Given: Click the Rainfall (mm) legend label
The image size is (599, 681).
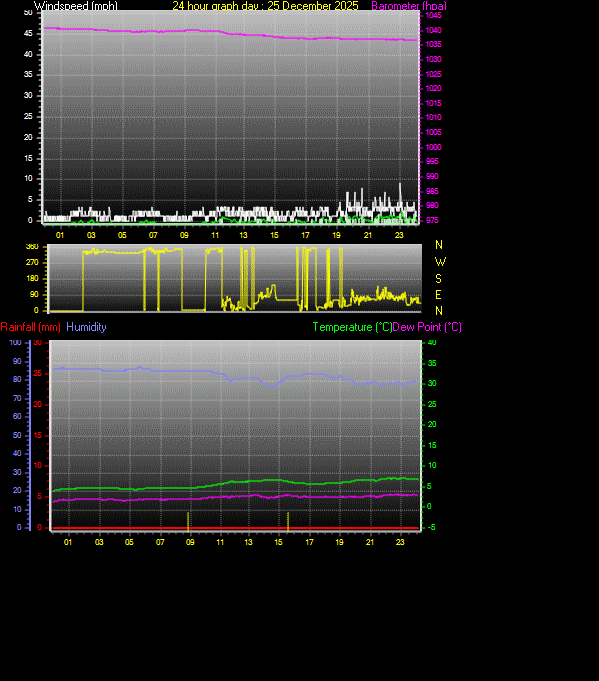Looking at the screenshot, I should [x=30, y=327].
